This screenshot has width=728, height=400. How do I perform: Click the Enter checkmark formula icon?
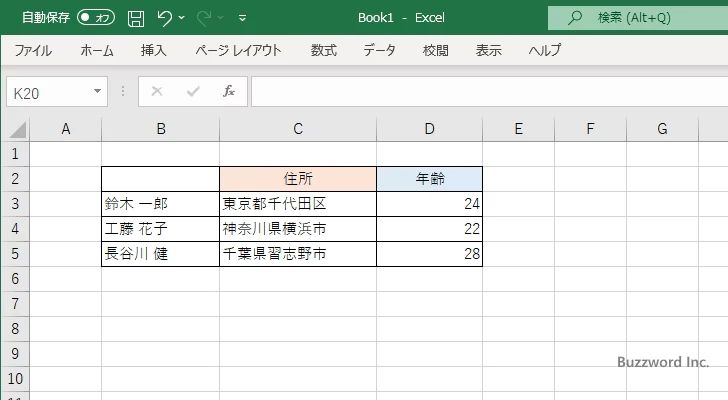tap(193, 91)
